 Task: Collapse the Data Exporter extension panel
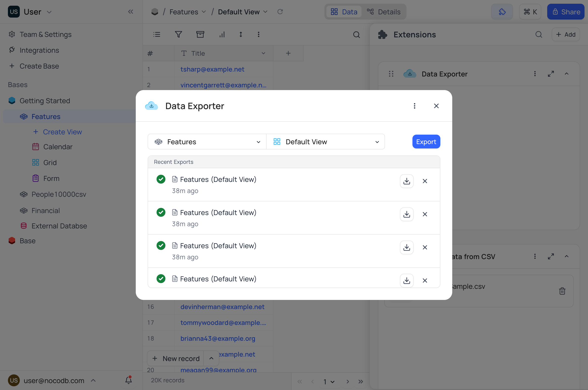(567, 74)
